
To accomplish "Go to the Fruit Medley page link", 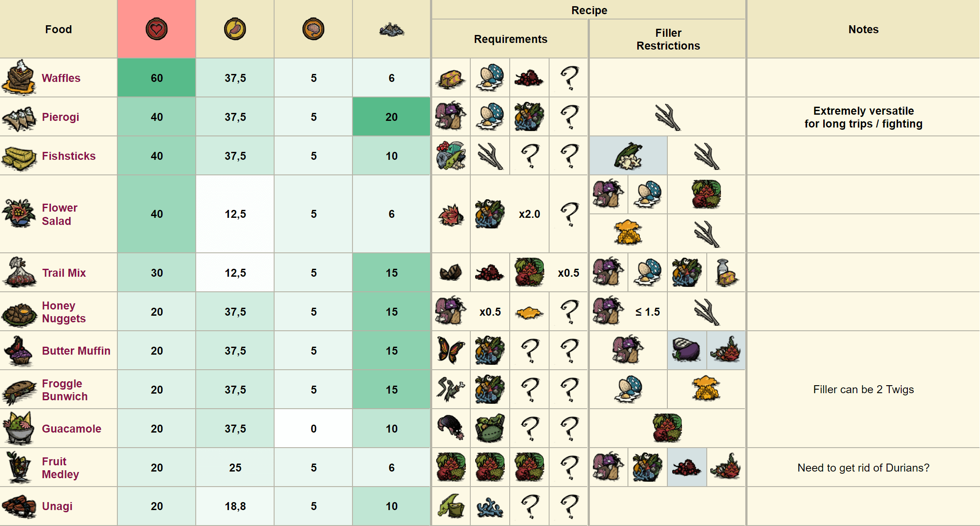I will tap(60, 468).
